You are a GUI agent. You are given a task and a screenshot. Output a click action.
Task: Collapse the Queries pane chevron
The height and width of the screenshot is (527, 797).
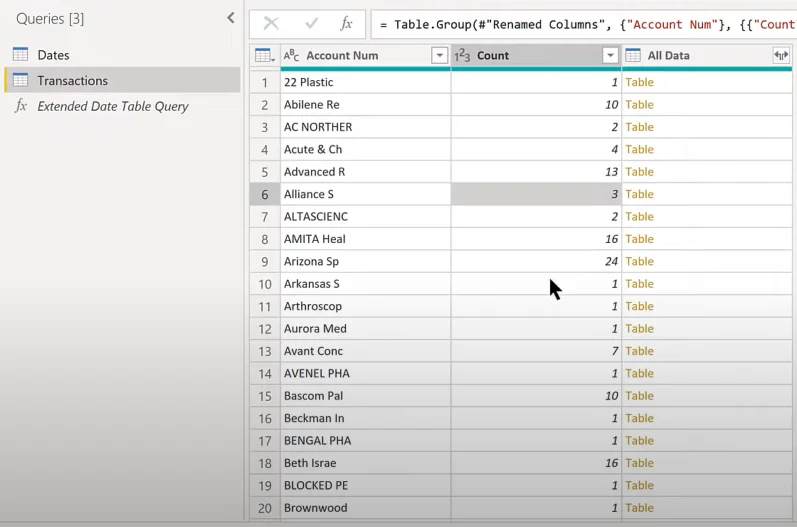[231, 18]
